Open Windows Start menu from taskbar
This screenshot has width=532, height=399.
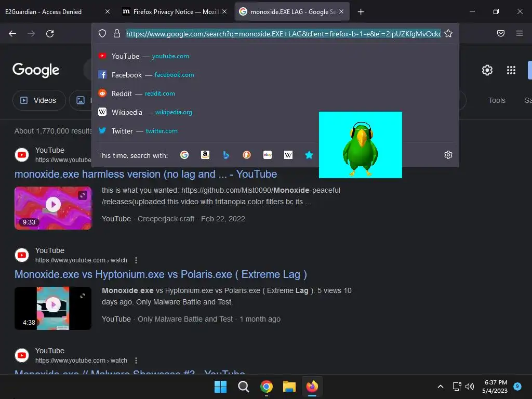[220, 387]
